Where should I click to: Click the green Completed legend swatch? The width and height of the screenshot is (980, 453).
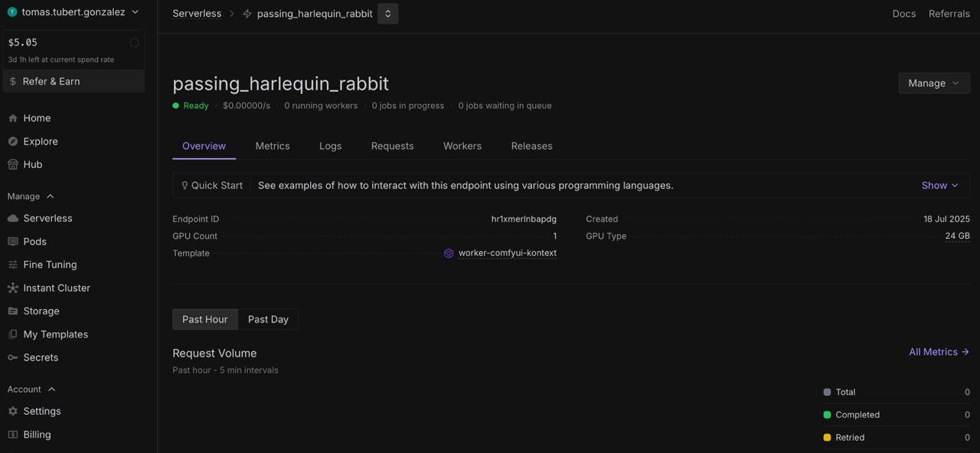tap(827, 415)
